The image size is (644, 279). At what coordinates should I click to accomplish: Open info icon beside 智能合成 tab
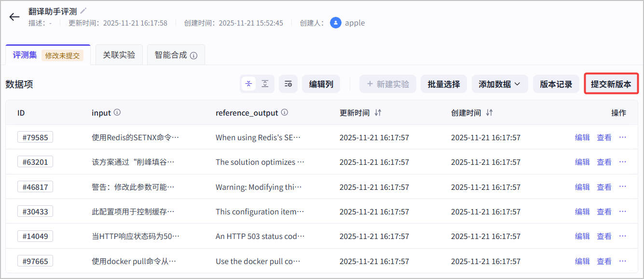coord(194,55)
